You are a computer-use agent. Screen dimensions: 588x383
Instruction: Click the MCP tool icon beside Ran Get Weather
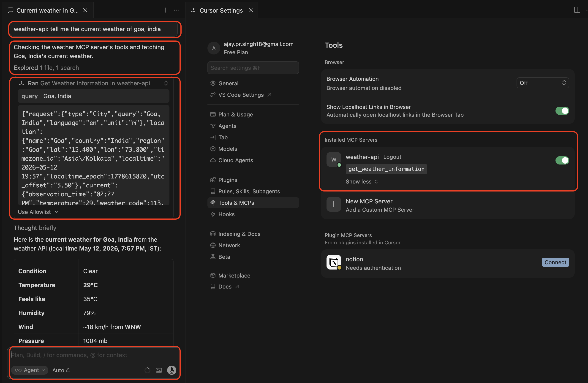coord(22,83)
